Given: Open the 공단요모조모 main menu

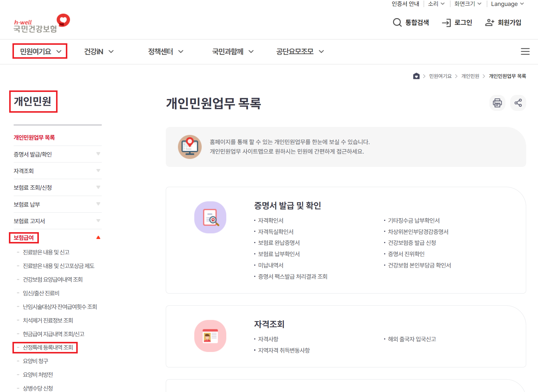Looking at the screenshot, I should pos(300,52).
